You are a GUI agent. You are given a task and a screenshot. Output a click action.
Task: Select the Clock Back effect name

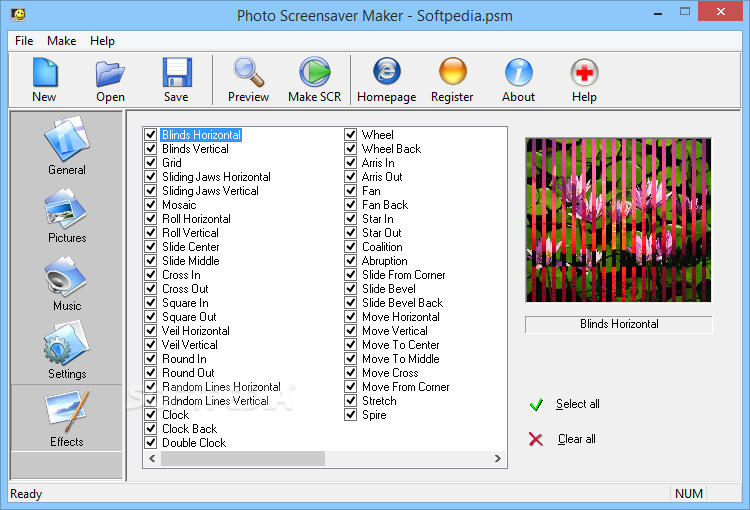189,429
